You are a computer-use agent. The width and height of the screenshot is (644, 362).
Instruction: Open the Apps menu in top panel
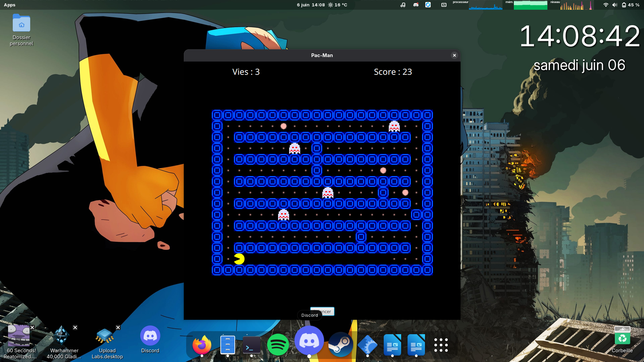[10, 5]
